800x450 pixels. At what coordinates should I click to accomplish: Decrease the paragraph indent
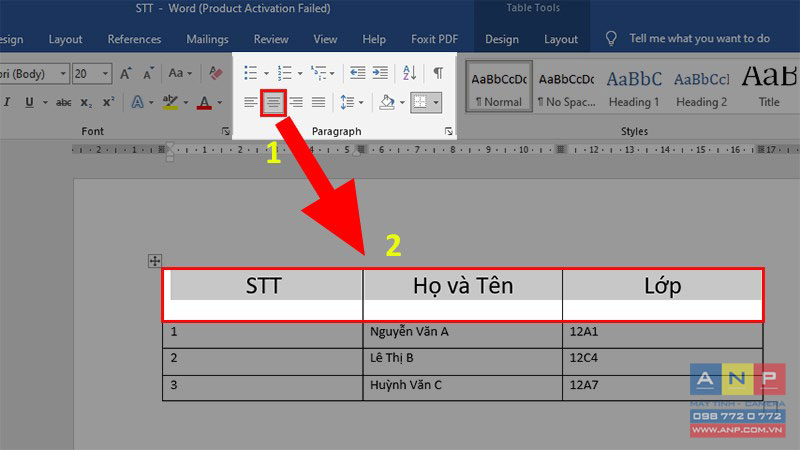[x=357, y=73]
